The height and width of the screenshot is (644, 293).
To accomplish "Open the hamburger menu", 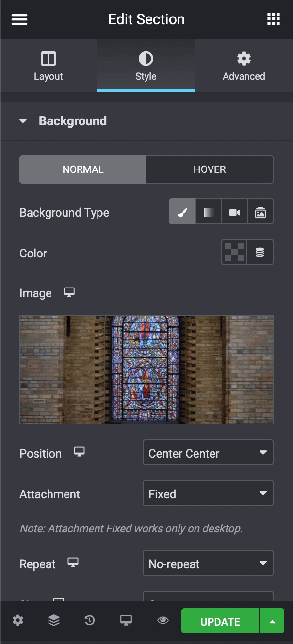I will [x=19, y=19].
